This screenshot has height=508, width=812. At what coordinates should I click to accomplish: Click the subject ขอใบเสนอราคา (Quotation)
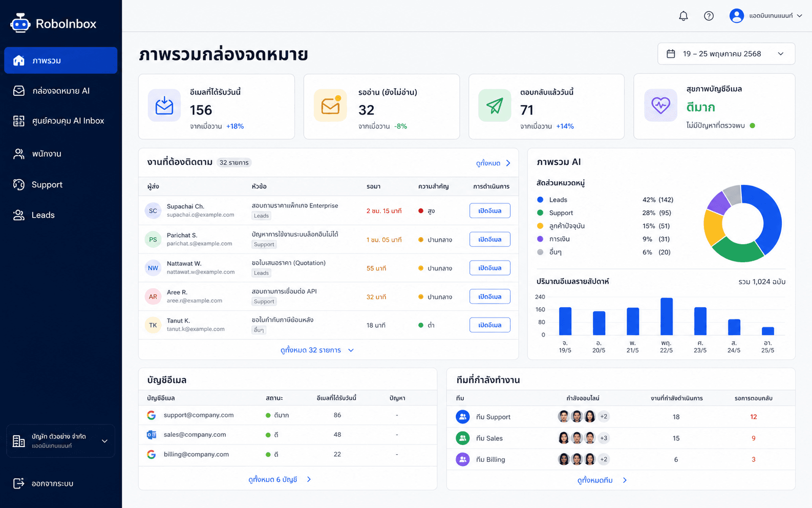pyautogui.click(x=289, y=263)
